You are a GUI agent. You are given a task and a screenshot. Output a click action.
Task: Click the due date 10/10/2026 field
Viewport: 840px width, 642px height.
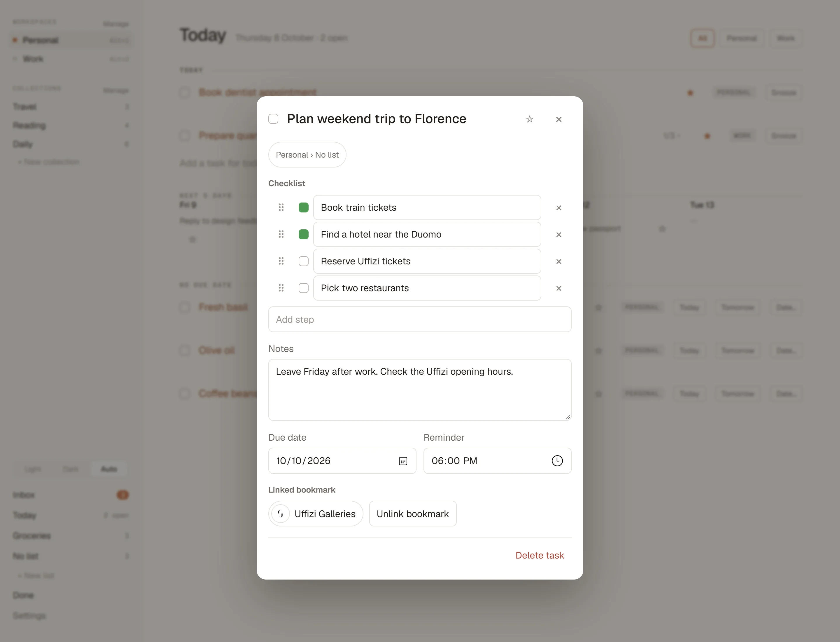(342, 461)
